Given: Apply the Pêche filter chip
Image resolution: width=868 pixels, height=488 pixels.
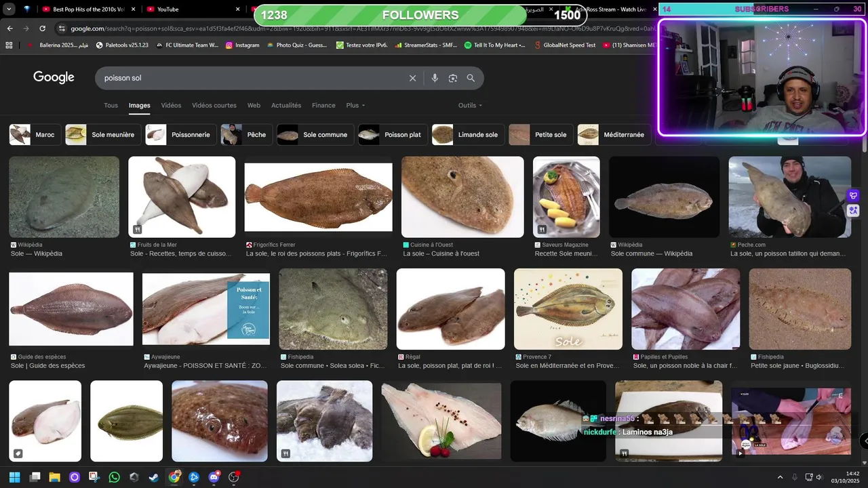Looking at the screenshot, I should click(x=246, y=134).
